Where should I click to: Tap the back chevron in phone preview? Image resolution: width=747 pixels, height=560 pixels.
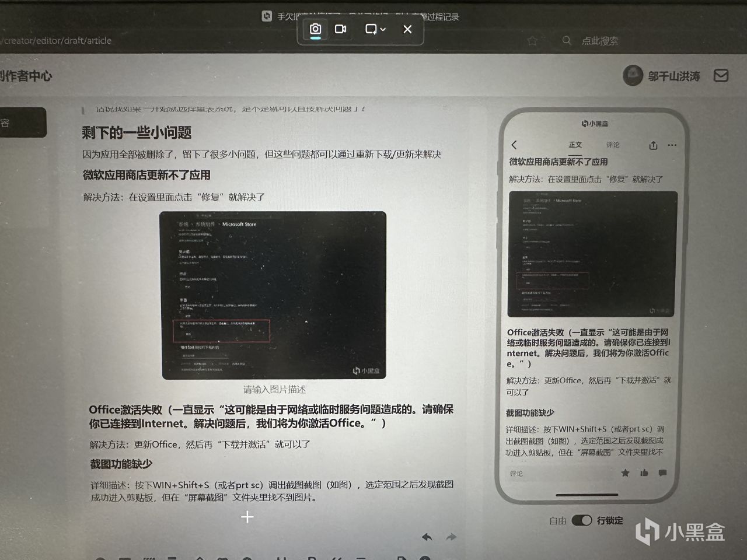[514, 145]
